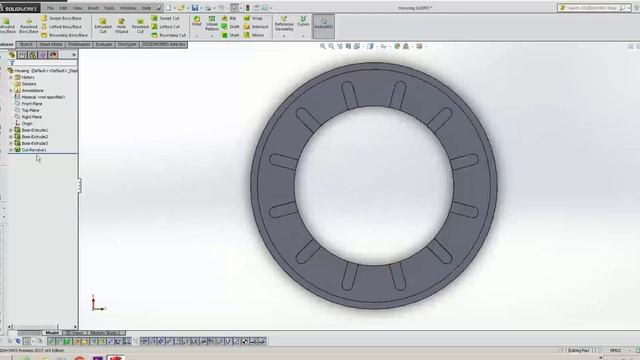
Task: Switch to the Motion Study 1 tab
Action: (105, 333)
